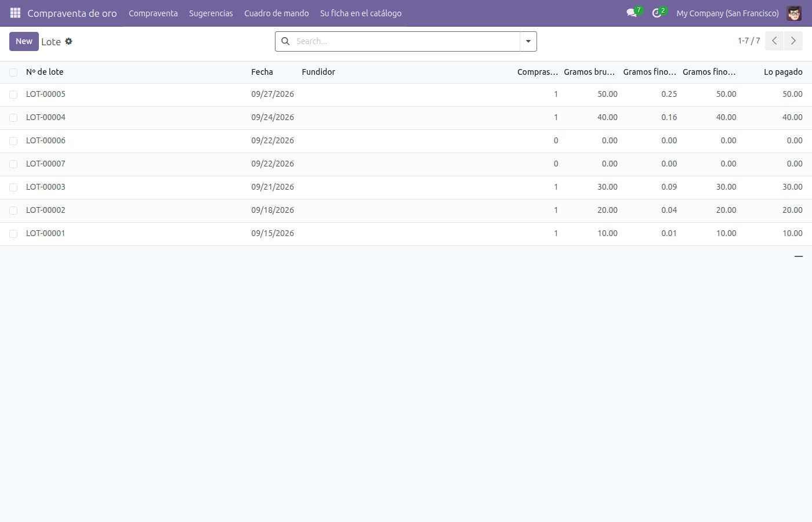The height and width of the screenshot is (522, 812).
Task: Open the user avatar menu
Action: click(x=794, y=13)
